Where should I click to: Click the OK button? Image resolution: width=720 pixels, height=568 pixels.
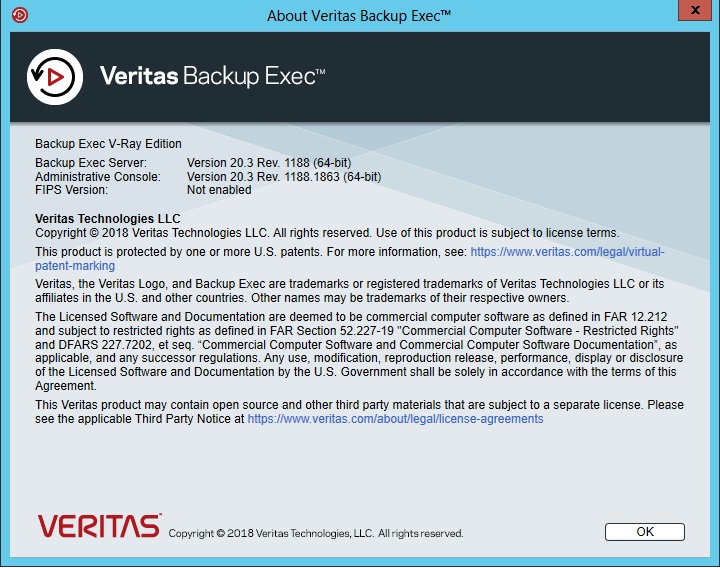(645, 532)
